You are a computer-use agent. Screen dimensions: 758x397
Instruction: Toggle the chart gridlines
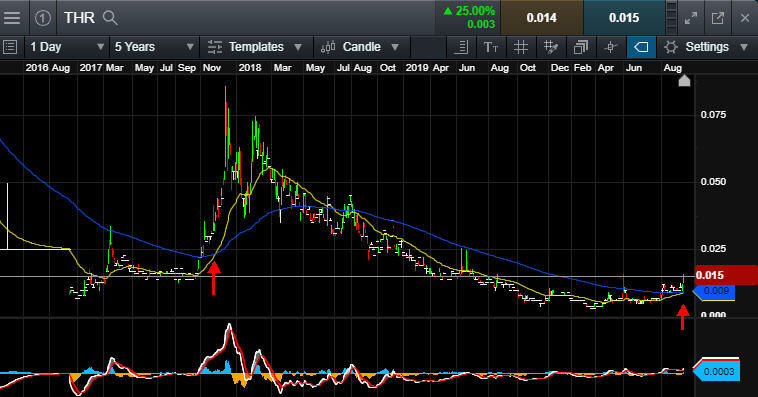click(x=521, y=47)
